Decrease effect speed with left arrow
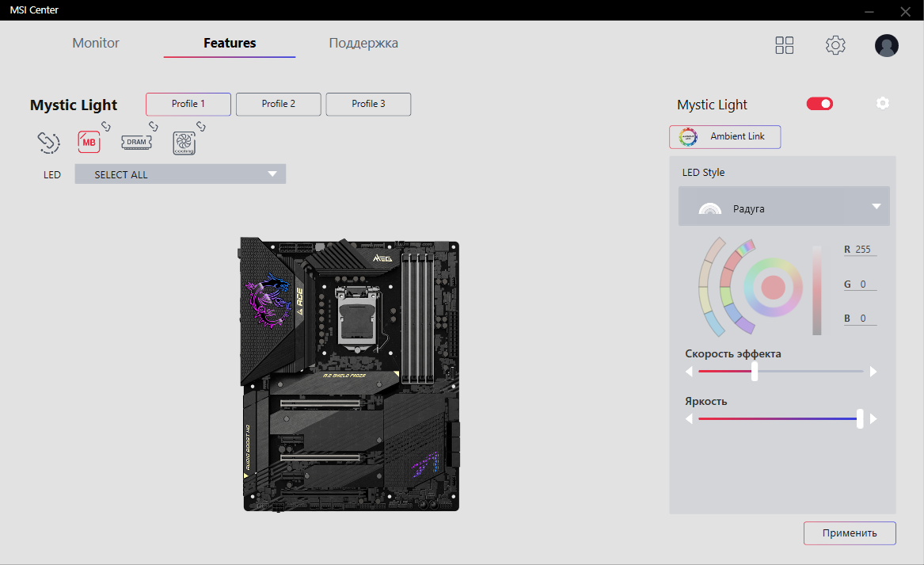This screenshot has height=565, width=924. coord(689,372)
